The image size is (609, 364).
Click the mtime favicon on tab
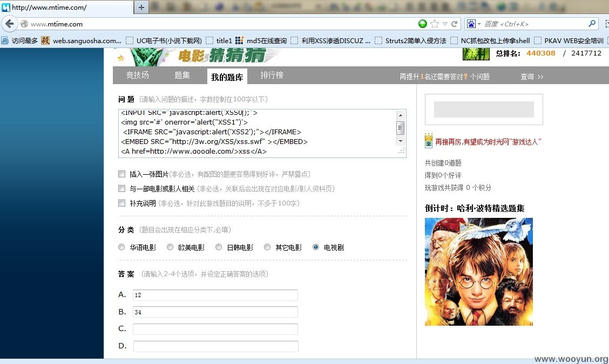click(6, 8)
